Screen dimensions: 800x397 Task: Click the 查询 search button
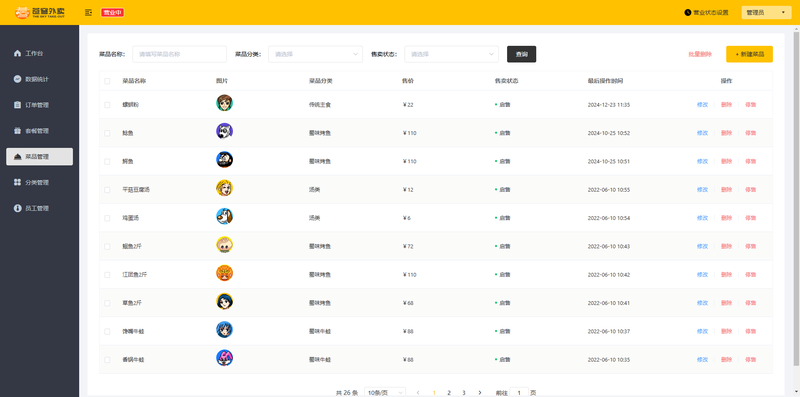(x=521, y=54)
